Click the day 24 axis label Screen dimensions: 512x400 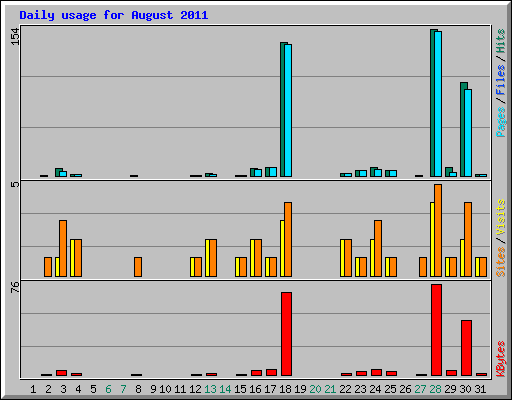pos(375,389)
